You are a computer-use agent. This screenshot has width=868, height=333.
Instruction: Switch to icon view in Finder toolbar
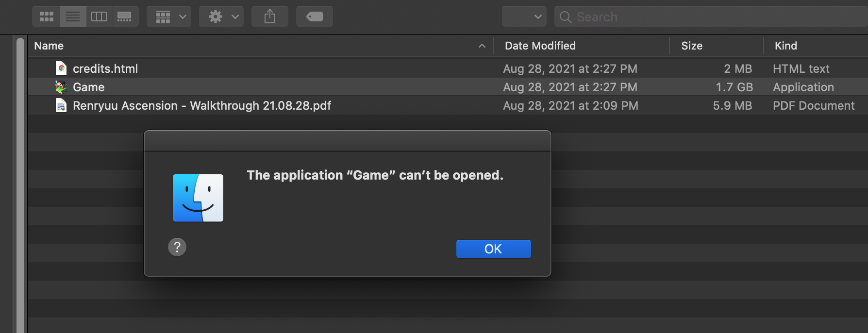point(47,17)
